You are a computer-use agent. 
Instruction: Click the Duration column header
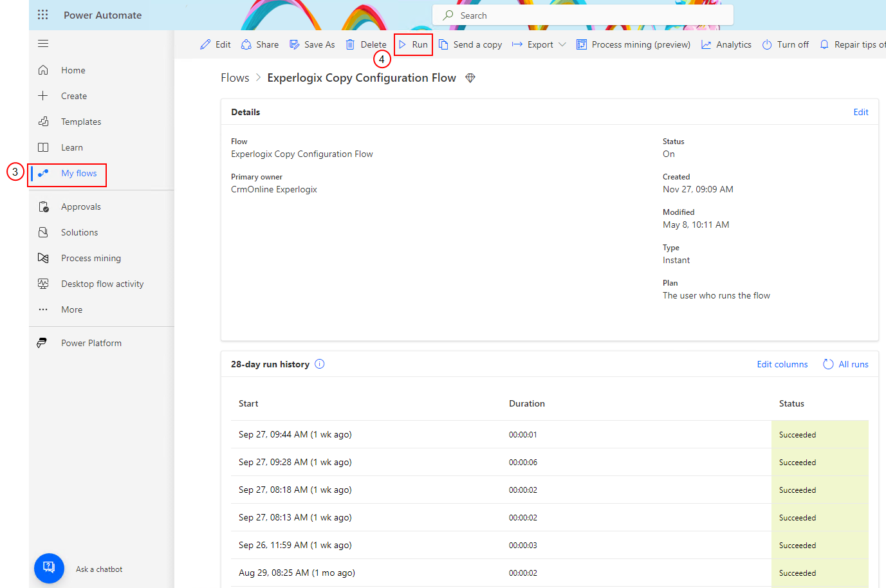pyautogui.click(x=527, y=403)
